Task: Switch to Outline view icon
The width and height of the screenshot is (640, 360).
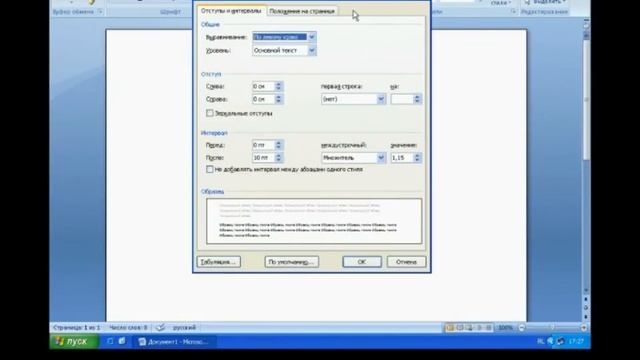Action: (x=479, y=328)
